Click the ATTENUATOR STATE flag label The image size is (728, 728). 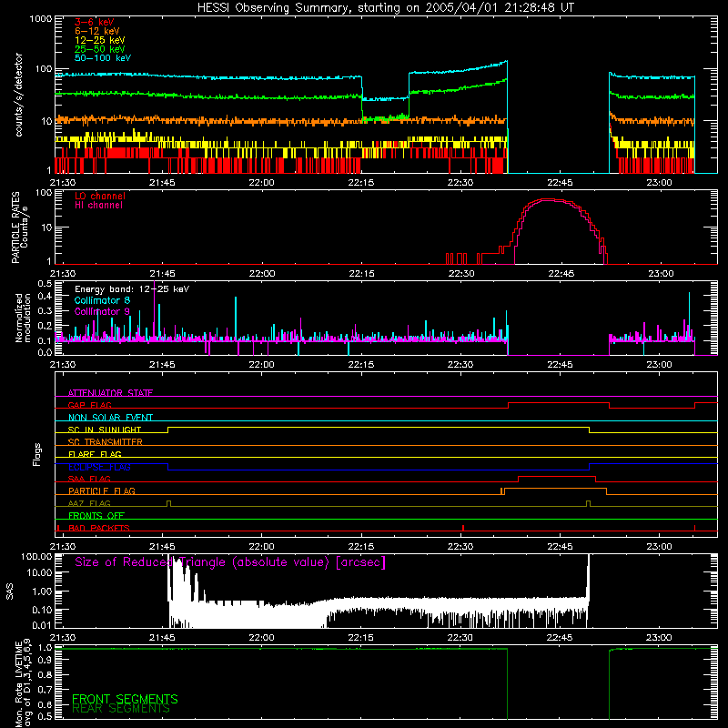(x=110, y=393)
